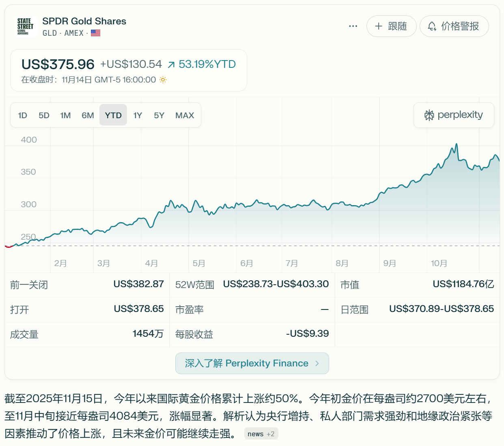Expand the news +2 sources chip
This screenshot has height=446, width=504.
point(261,434)
